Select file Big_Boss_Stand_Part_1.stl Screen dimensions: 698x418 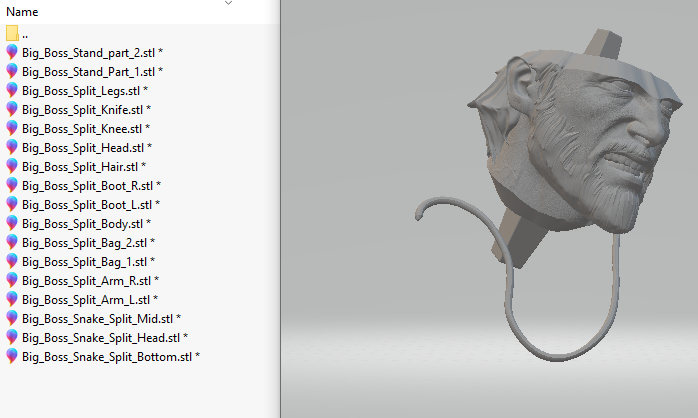[x=92, y=72]
